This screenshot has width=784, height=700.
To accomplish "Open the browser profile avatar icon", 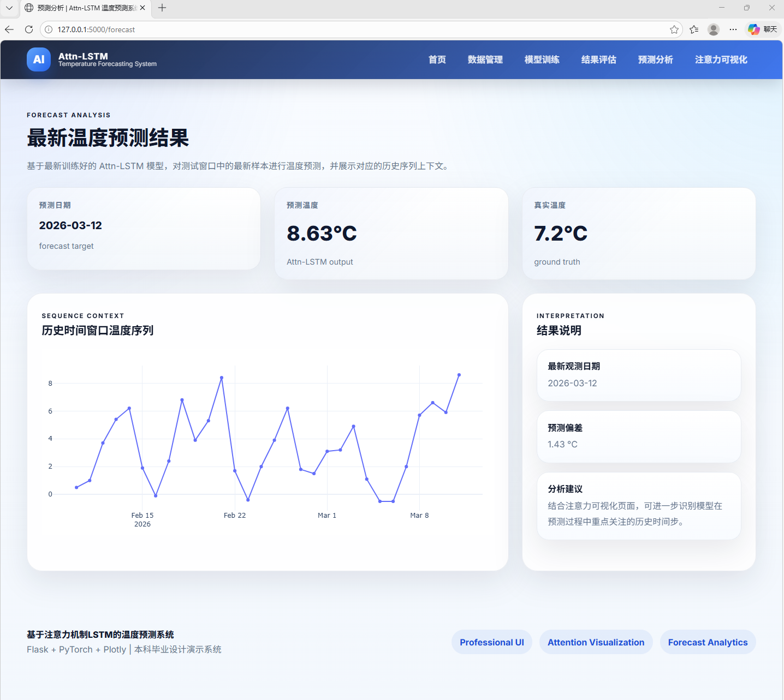I will [x=713, y=29].
